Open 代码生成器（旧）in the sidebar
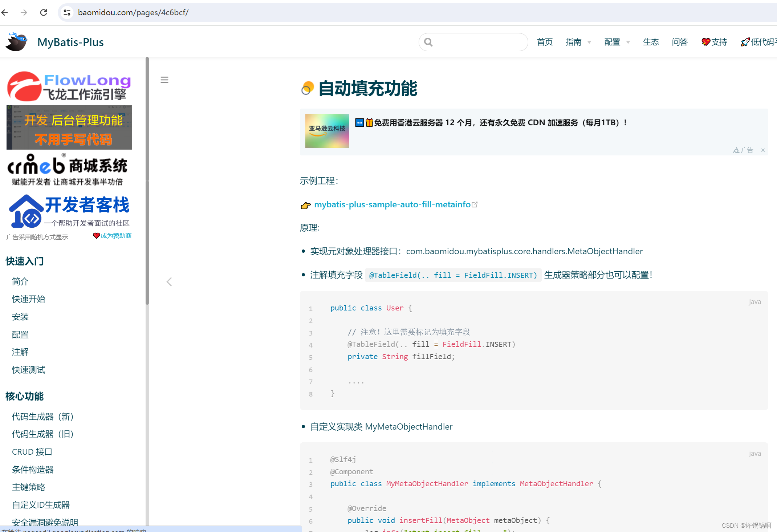This screenshot has width=777, height=532. 43,434
